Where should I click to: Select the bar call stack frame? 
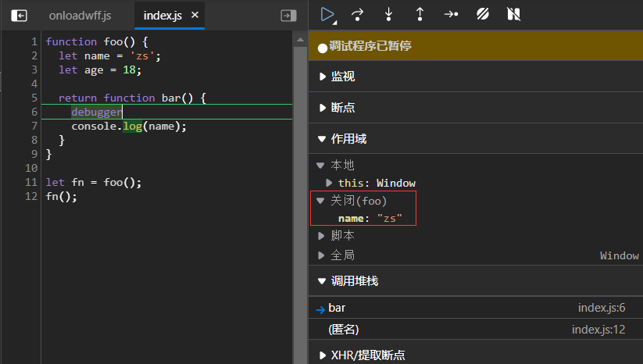[x=476, y=308]
